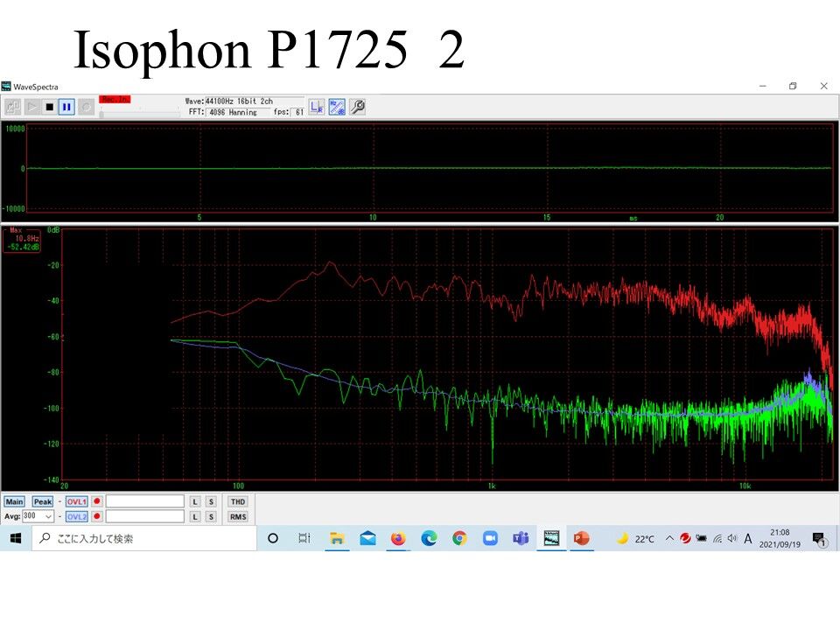Viewport: 840px width, 630px height.
Task: Open Microsoft Edge from the taskbar
Action: [x=429, y=538]
